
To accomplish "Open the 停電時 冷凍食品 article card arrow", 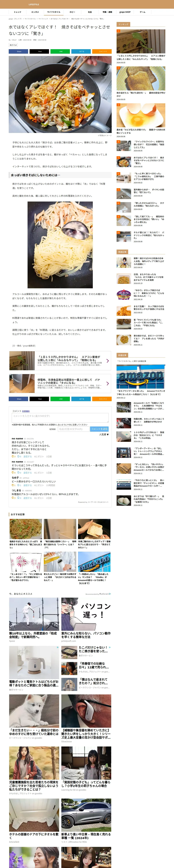I will point(108,384).
